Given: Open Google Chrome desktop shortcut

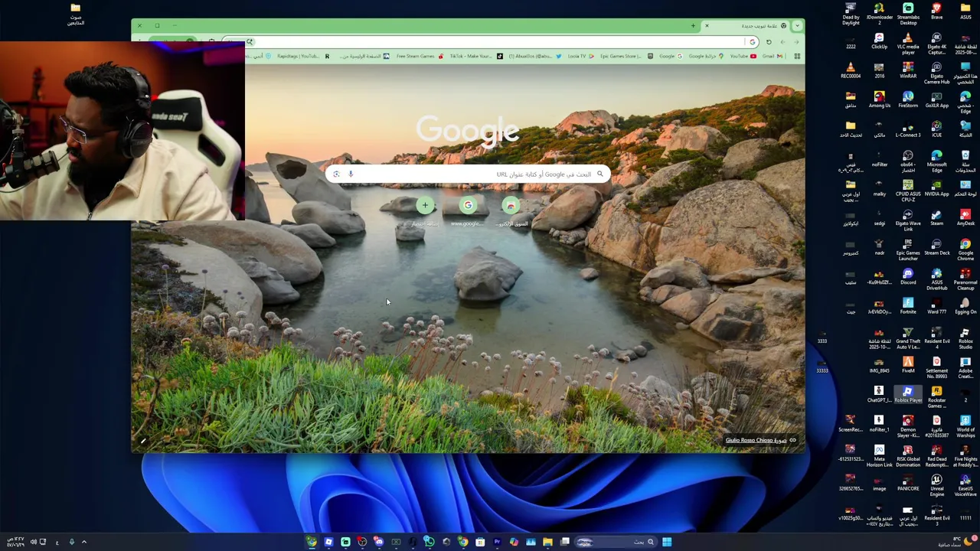Looking at the screenshot, I should 965,250.
